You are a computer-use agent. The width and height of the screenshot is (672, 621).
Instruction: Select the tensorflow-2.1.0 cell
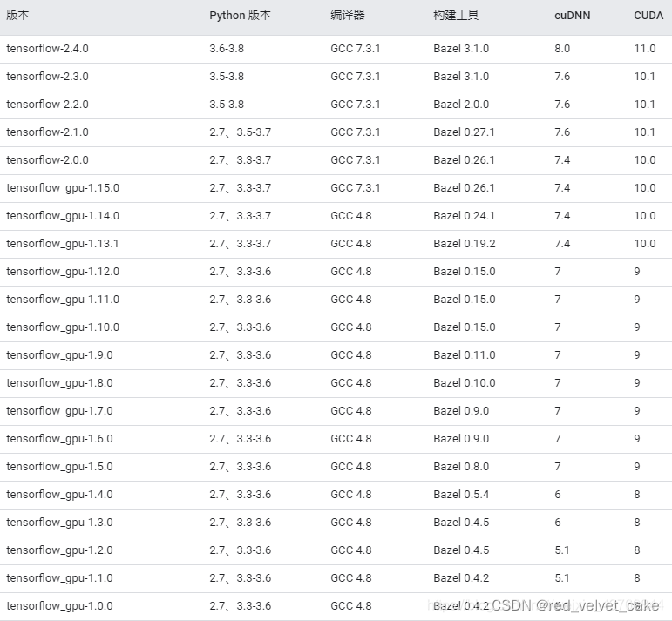coord(47,132)
